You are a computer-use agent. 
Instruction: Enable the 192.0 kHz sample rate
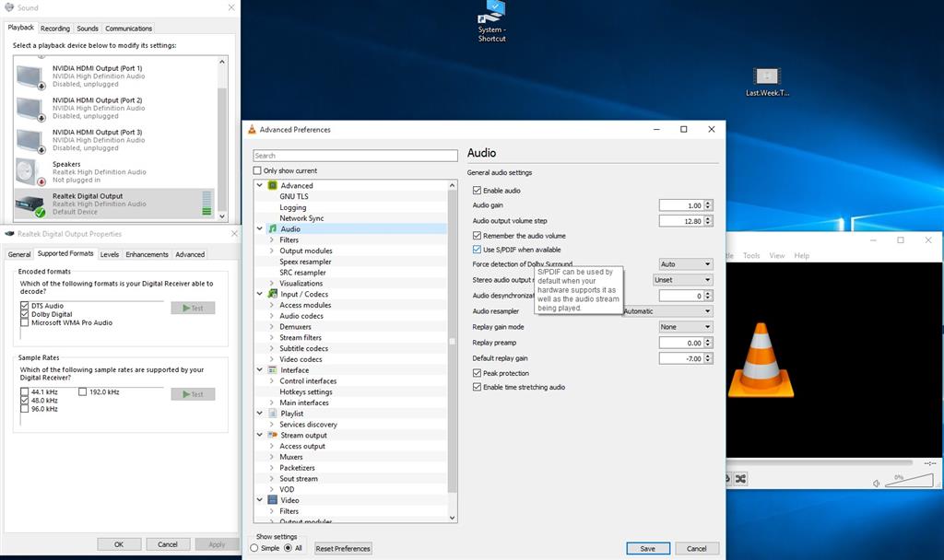82,391
